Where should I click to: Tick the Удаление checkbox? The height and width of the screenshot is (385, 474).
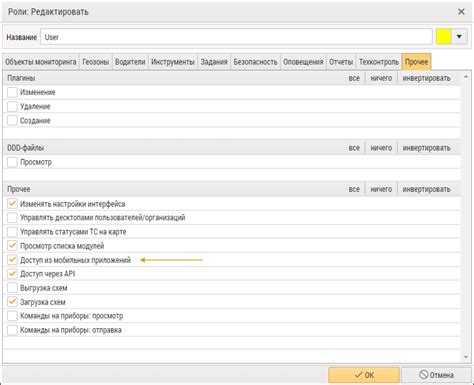point(12,106)
